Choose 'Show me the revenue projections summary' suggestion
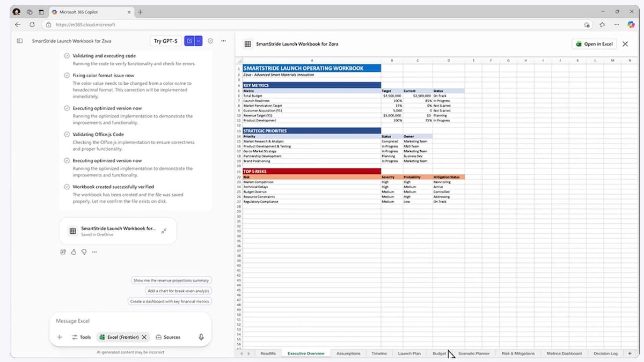644x362 pixels. click(x=172, y=280)
